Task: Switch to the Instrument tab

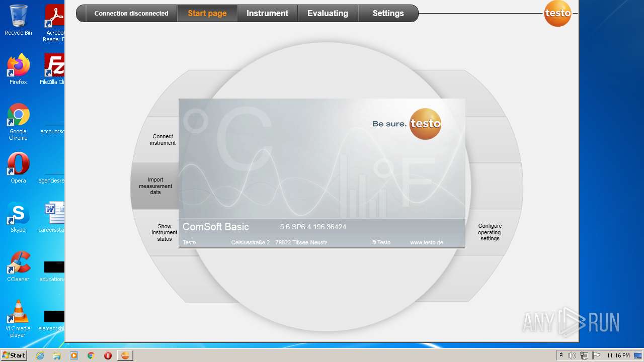Action: point(267,14)
